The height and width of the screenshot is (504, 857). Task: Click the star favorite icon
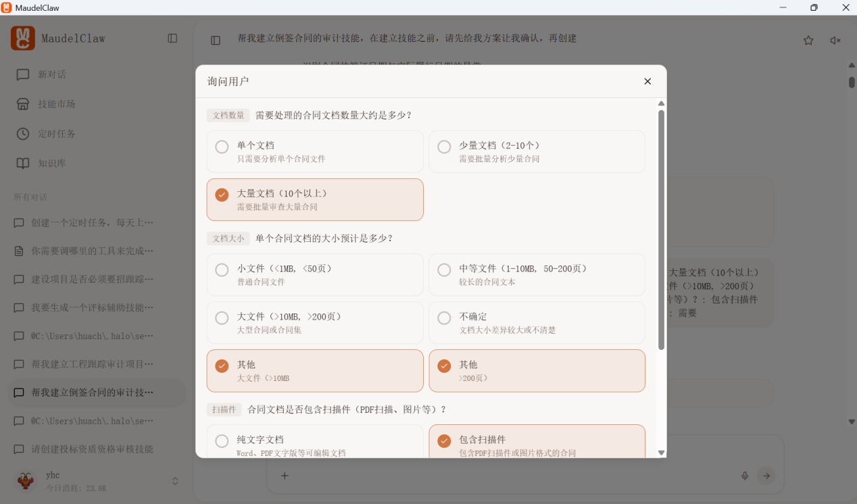(x=808, y=41)
